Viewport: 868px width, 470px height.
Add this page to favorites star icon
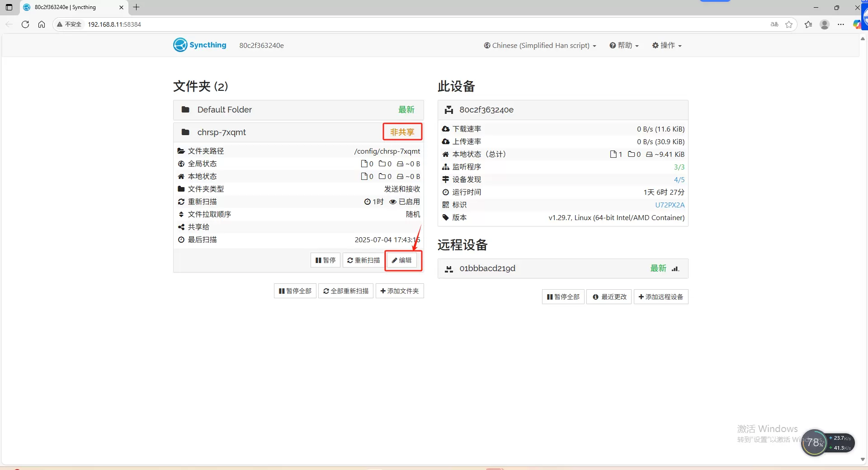789,24
